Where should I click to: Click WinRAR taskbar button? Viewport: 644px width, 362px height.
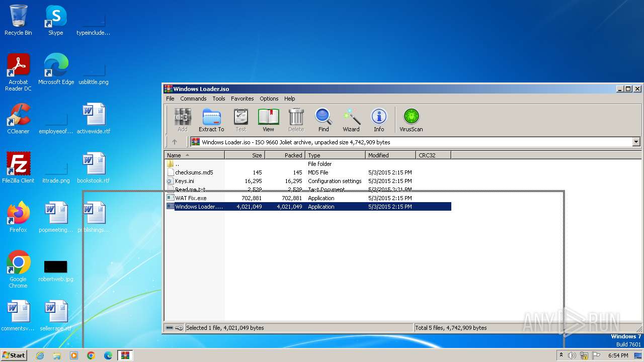125,355
